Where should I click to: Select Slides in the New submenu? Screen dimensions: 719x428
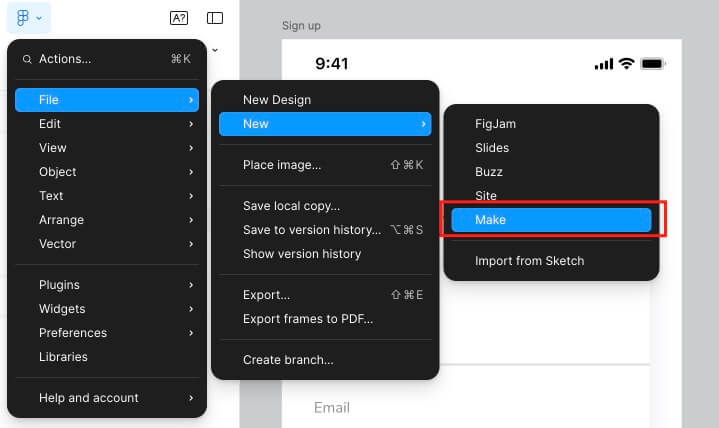pyautogui.click(x=492, y=148)
